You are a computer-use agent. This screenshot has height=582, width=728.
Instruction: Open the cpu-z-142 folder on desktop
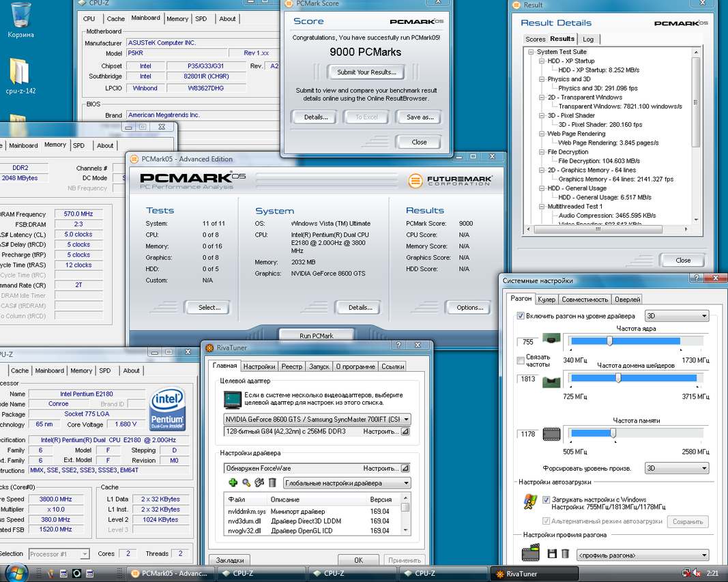pos(20,75)
